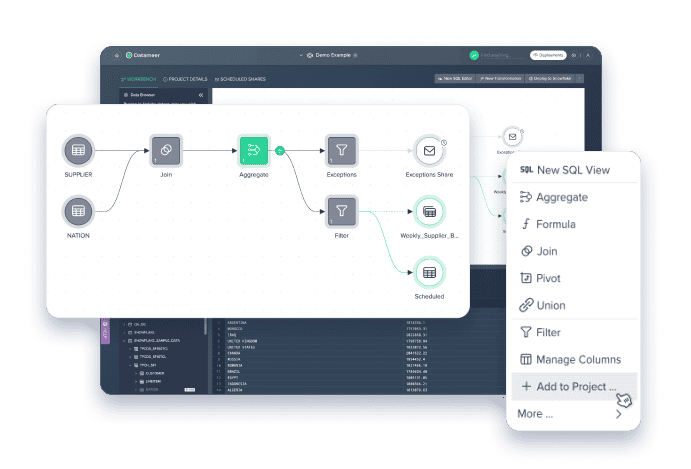Select the Weekly_Supplier_B... view node

click(x=429, y=212)
